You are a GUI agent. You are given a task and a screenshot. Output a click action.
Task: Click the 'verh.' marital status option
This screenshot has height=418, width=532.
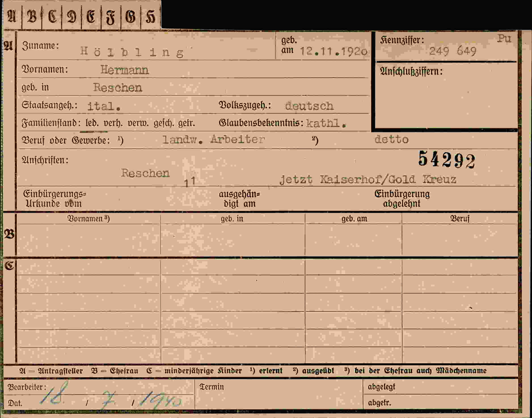coord(113,123)
